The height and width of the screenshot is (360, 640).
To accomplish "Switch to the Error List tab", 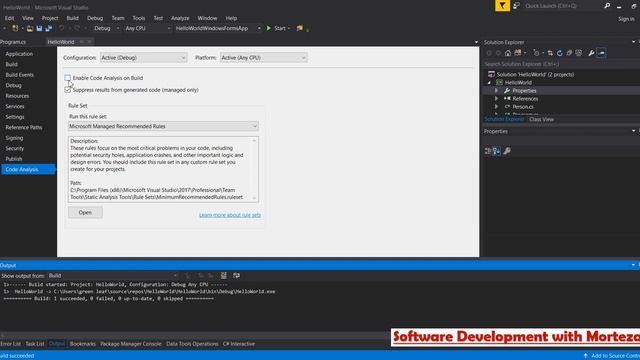I will point(11,344).
